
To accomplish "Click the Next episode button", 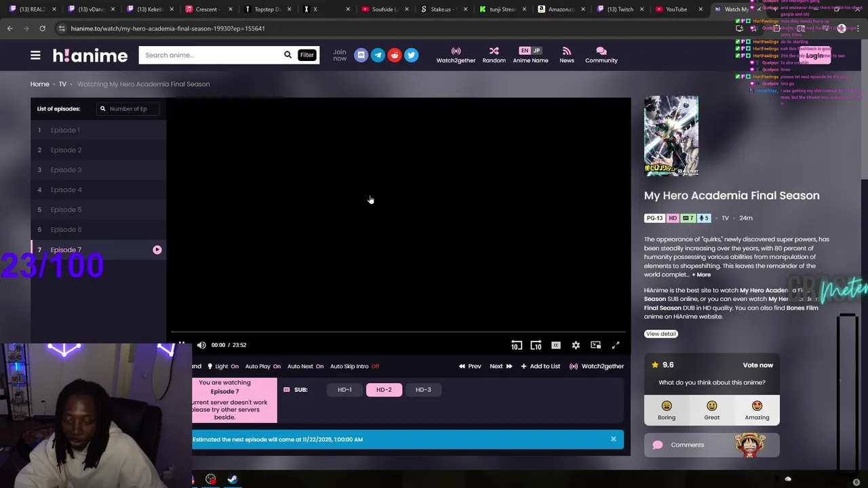I will click(501, 366).
